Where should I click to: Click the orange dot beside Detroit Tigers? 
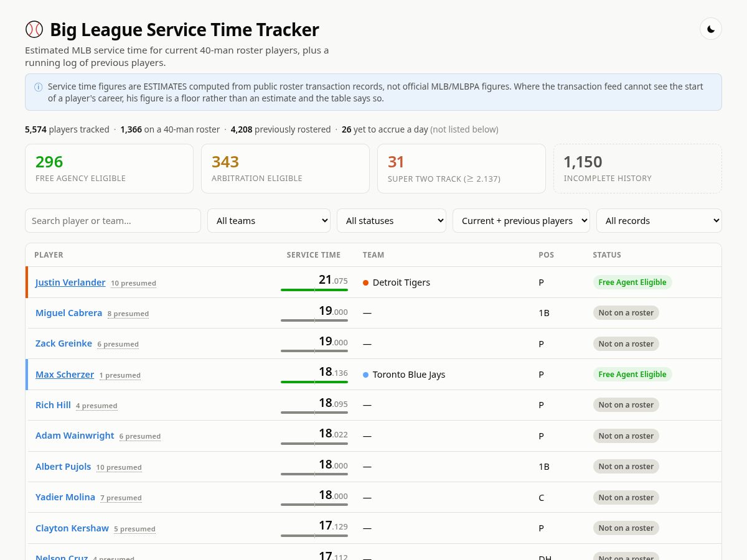click(366, 282)
